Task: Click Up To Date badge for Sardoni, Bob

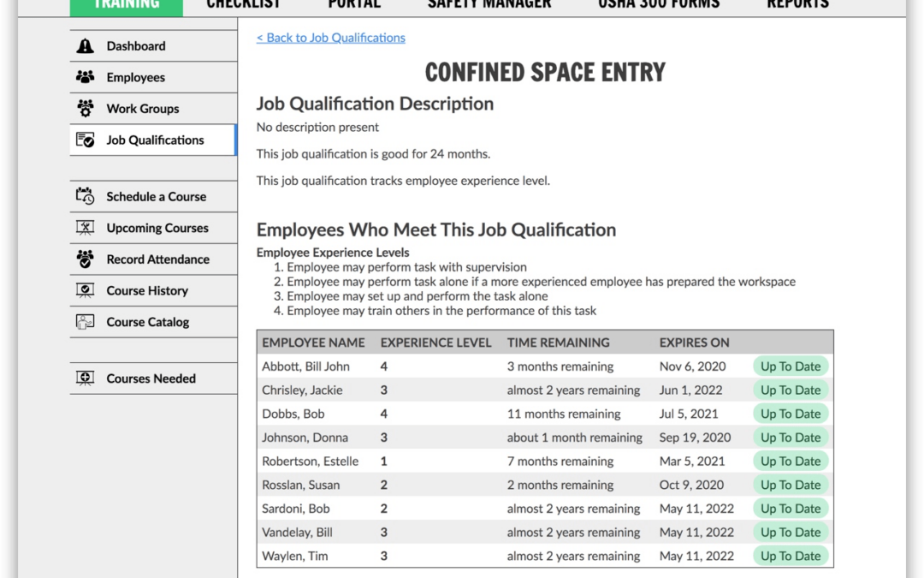Action: 791,509
